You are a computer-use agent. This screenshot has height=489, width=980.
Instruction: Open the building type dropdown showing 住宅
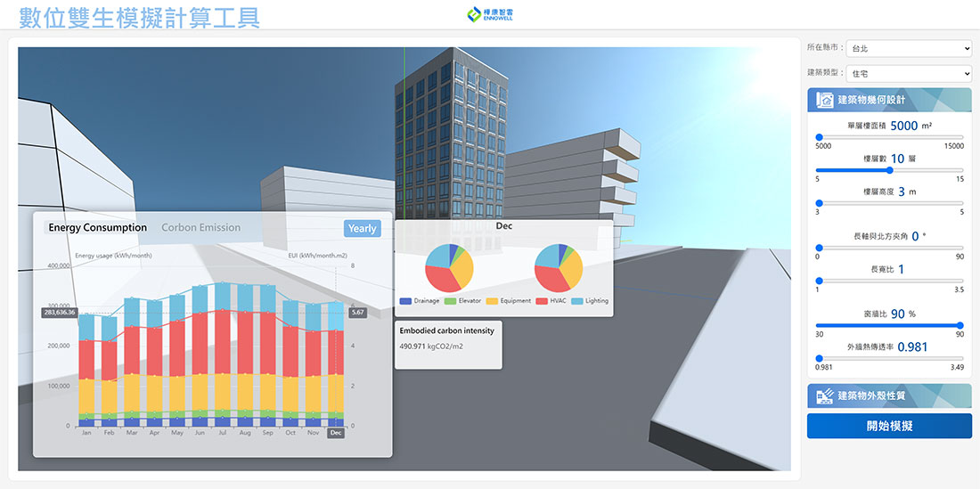pyautogui.click(x=910, y=74)
